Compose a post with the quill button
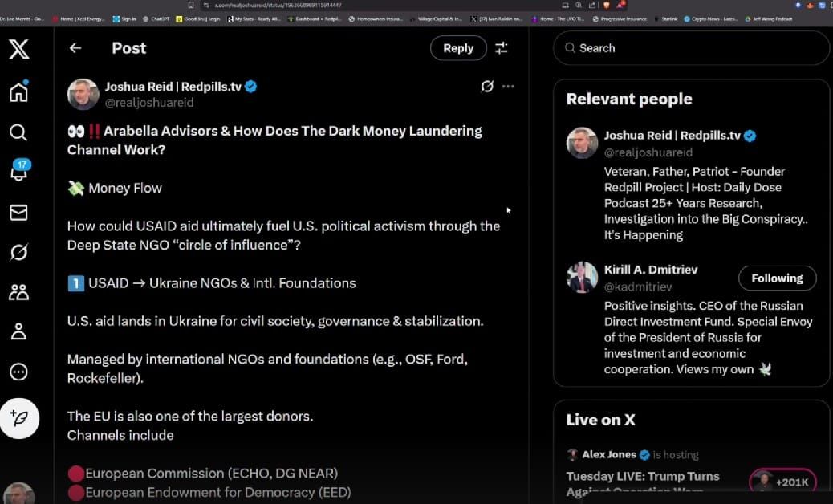Image resolution: width=833 pixels, height=504 pixels. (20, 418)
